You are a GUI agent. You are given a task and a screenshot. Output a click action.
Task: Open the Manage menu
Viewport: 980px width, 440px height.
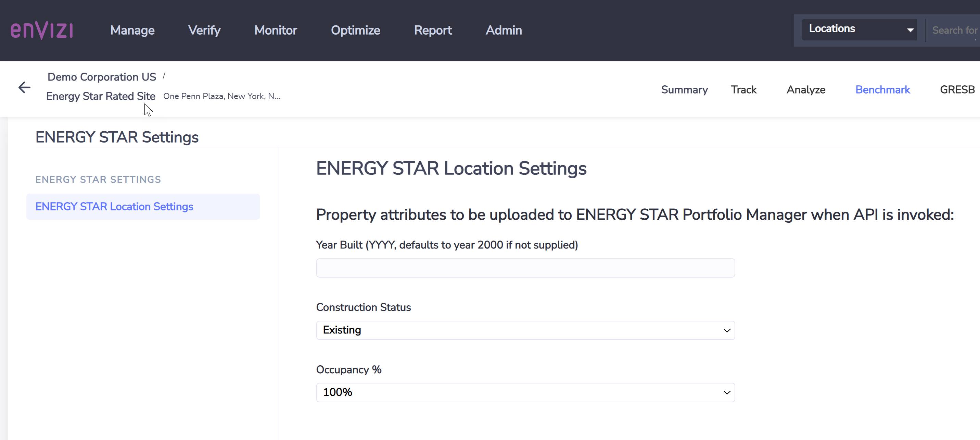pos(132,30)
